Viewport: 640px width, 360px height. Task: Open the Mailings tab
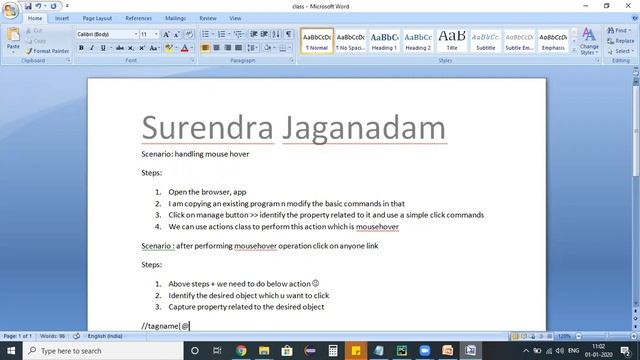click(176, 18)
